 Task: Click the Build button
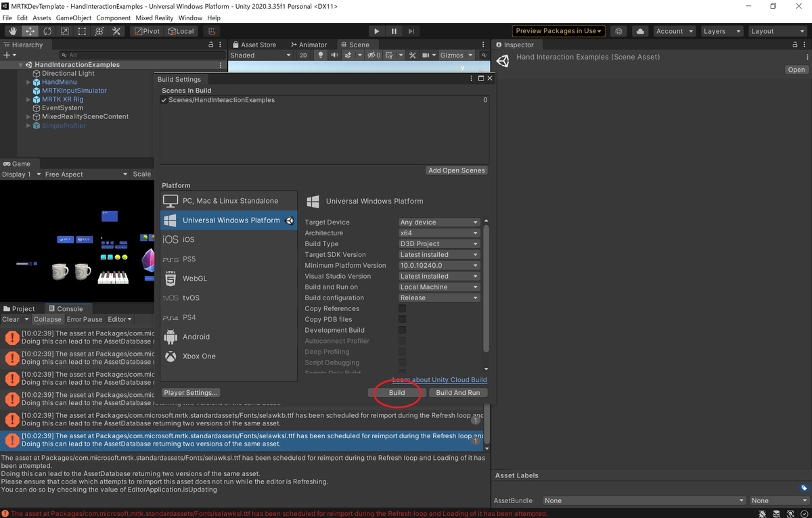397,393
